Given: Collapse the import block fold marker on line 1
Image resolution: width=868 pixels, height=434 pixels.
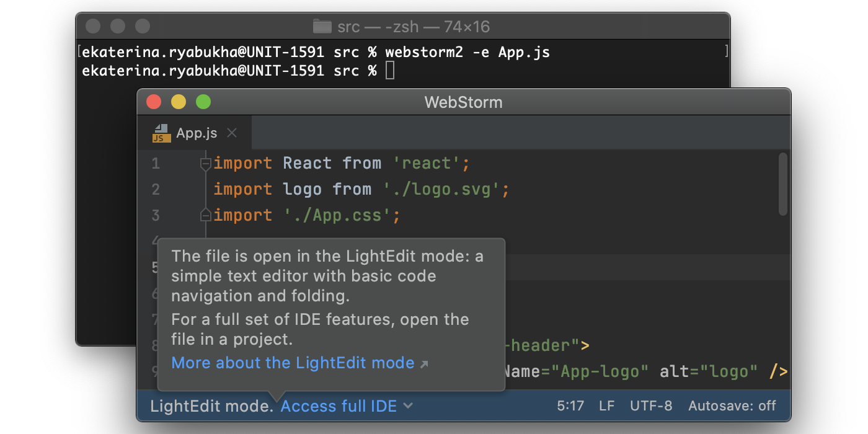Looking at the screenshot, I should click(206, 164).
